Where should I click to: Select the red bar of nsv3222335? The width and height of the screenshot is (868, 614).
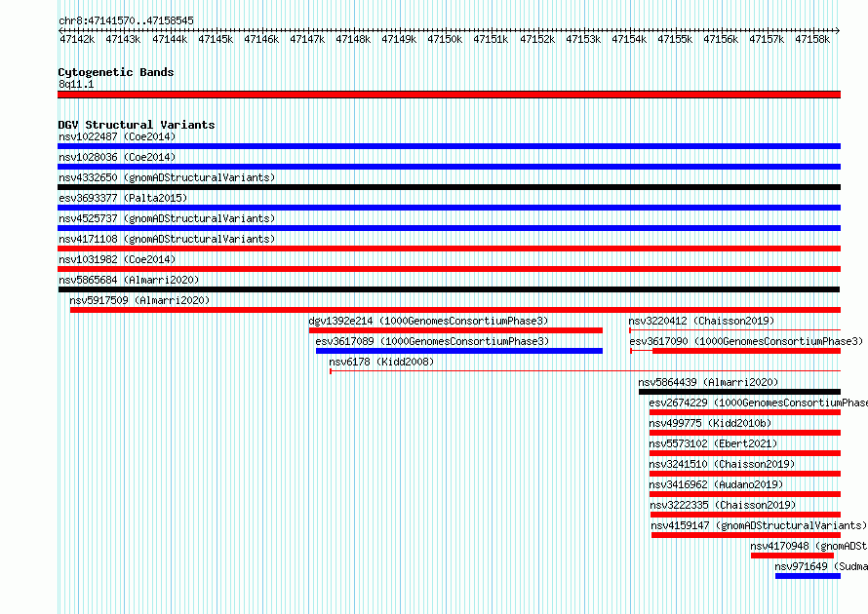(746, 515)
